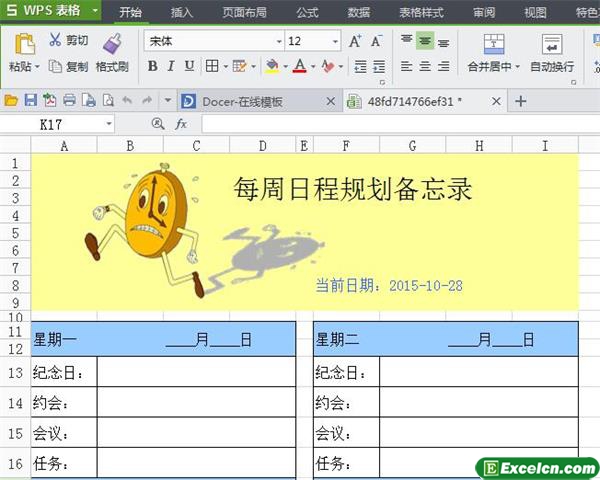Open the 数据 ribbon tab
This screenshot has width=600, height=480.
tap(358, 12)
